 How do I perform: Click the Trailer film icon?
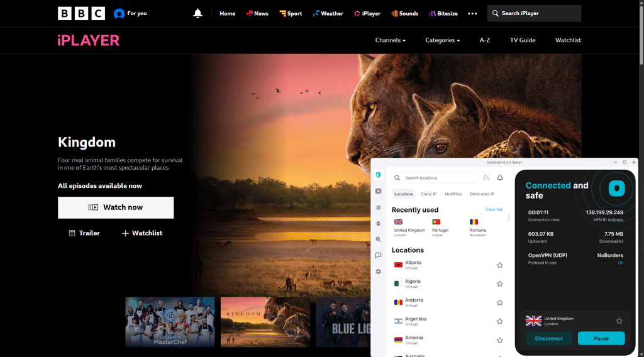pos(72,233)
